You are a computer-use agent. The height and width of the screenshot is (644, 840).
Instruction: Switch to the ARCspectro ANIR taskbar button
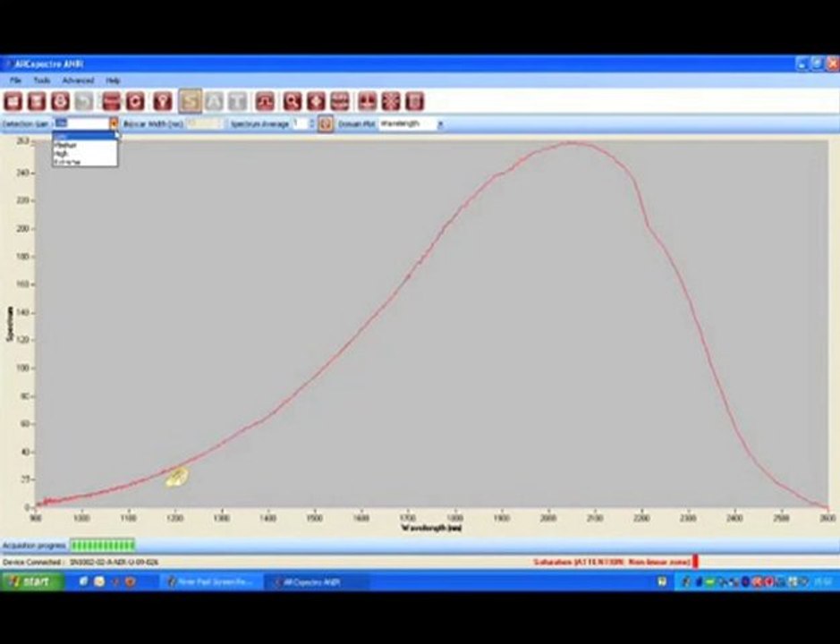[x=318, y=582]
